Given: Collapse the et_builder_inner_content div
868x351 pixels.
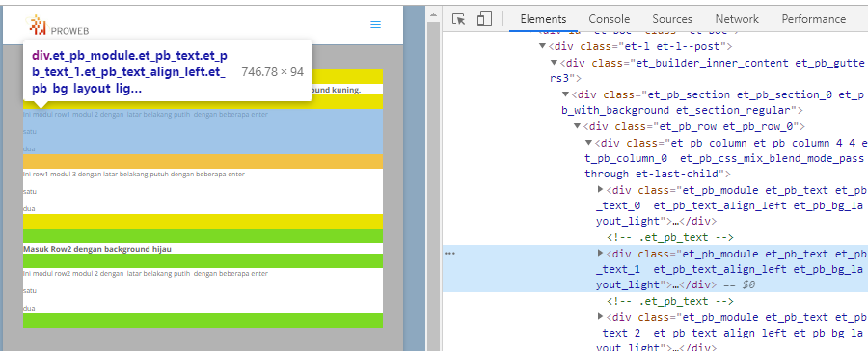Looking at the screenshot, I should pos(555,63).
